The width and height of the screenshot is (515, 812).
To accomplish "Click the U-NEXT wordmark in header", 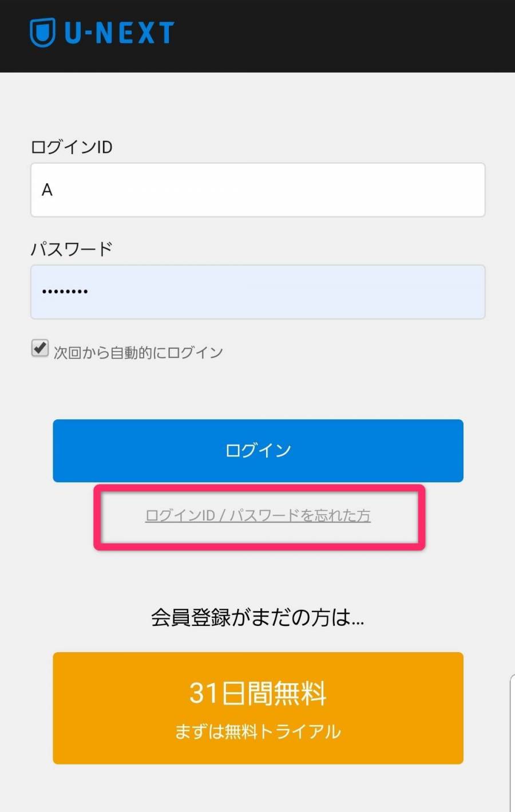I will 119,33.
